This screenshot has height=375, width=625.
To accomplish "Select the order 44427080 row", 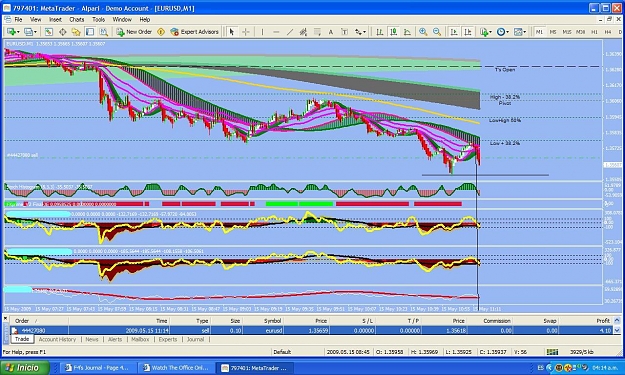I will coord(311,330).
